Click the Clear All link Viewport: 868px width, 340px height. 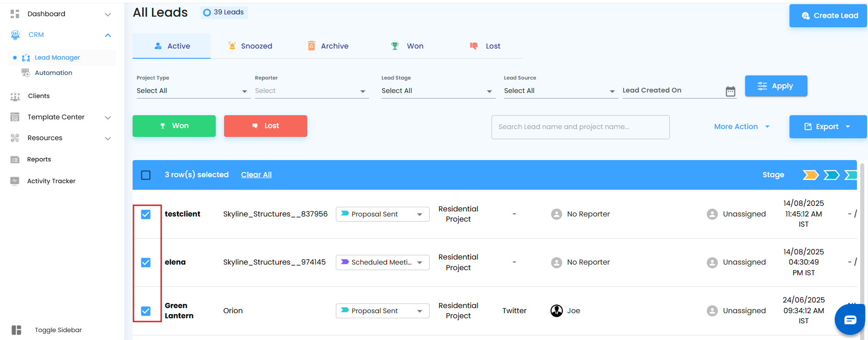click(x=256, y=174)
